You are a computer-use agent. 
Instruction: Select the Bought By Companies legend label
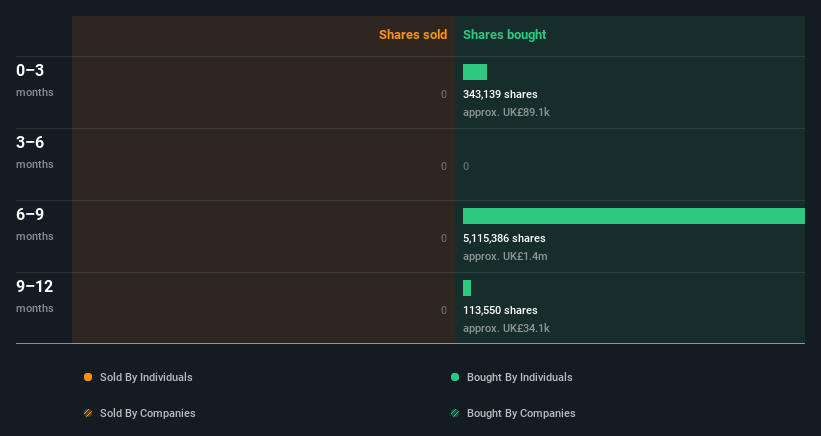pos(521,413)
